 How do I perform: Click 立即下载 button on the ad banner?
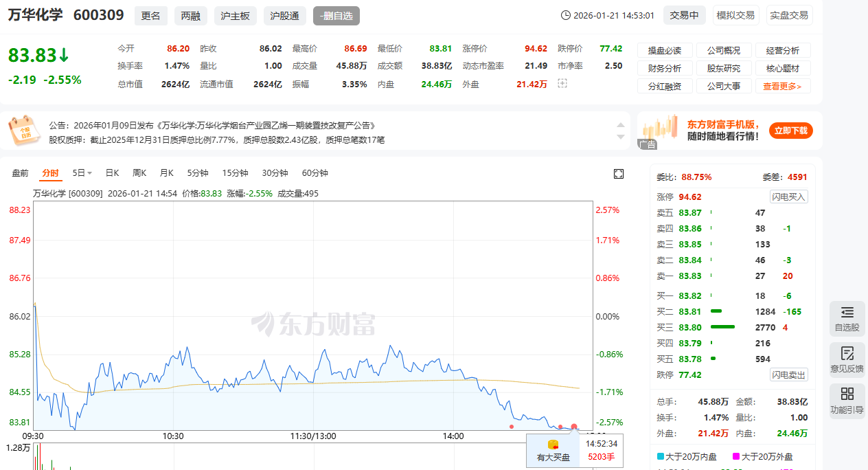tap(791, 131)
